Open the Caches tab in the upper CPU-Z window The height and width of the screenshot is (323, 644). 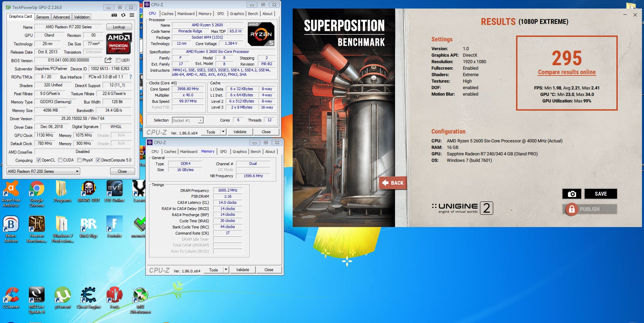coord(167,14)
